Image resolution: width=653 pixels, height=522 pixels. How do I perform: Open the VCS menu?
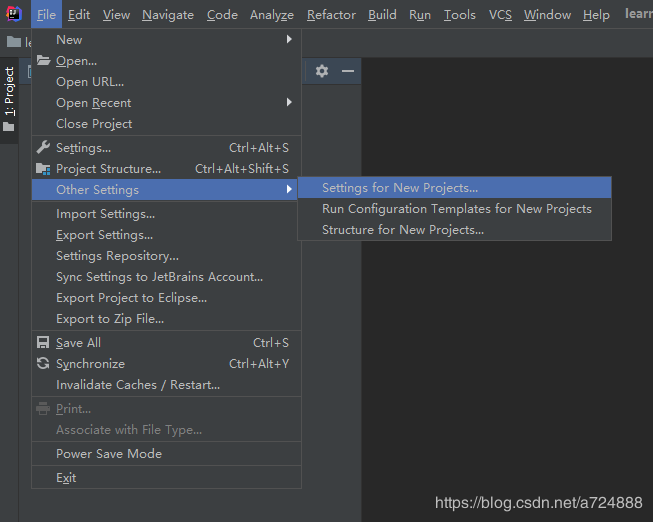[500, 15]
